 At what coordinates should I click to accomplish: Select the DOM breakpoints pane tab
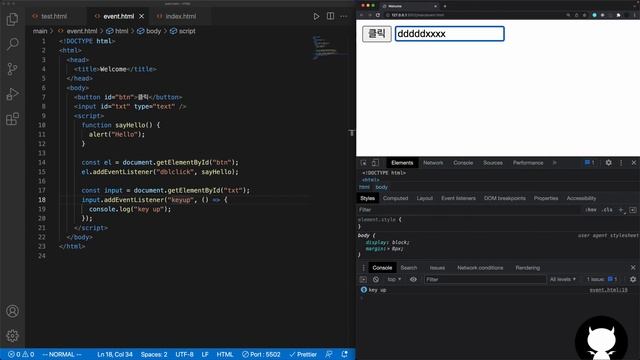504,198
